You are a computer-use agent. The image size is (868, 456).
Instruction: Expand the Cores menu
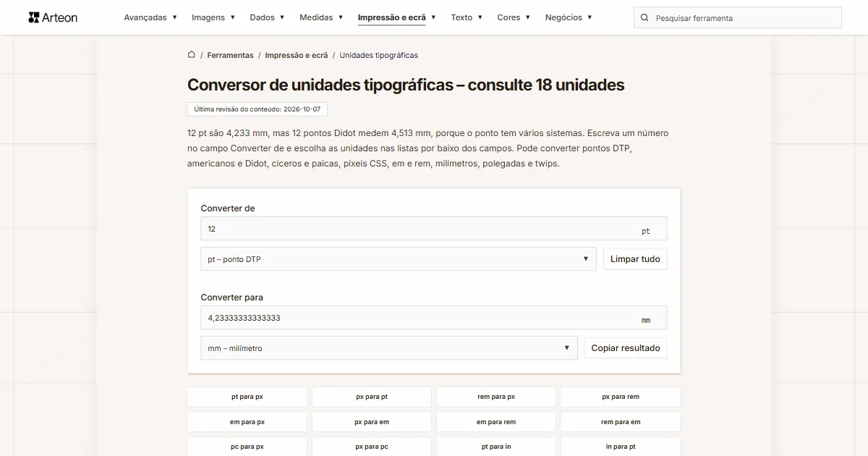[514, 17]
